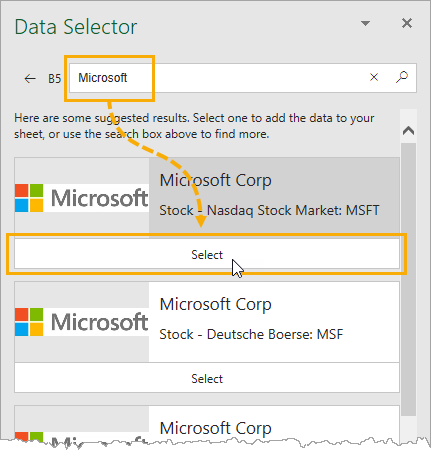
Task: Close the Data Selector pane
Action: point(407,23)
